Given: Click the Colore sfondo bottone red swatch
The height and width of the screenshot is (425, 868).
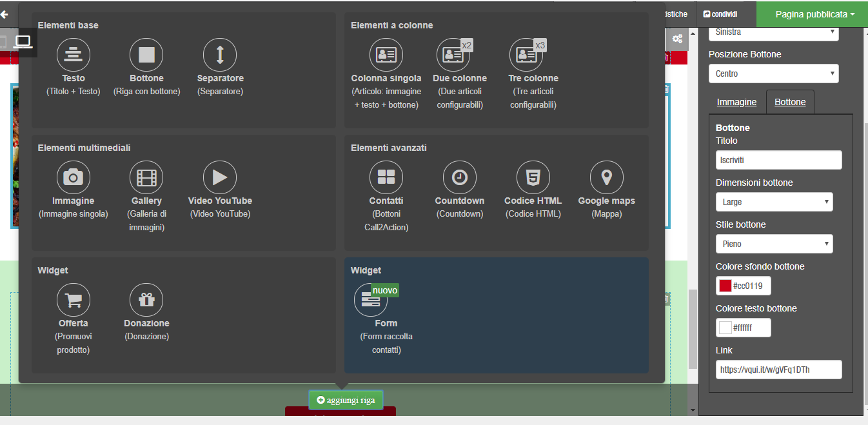Looking at the screenshot, I should [725, 286].
